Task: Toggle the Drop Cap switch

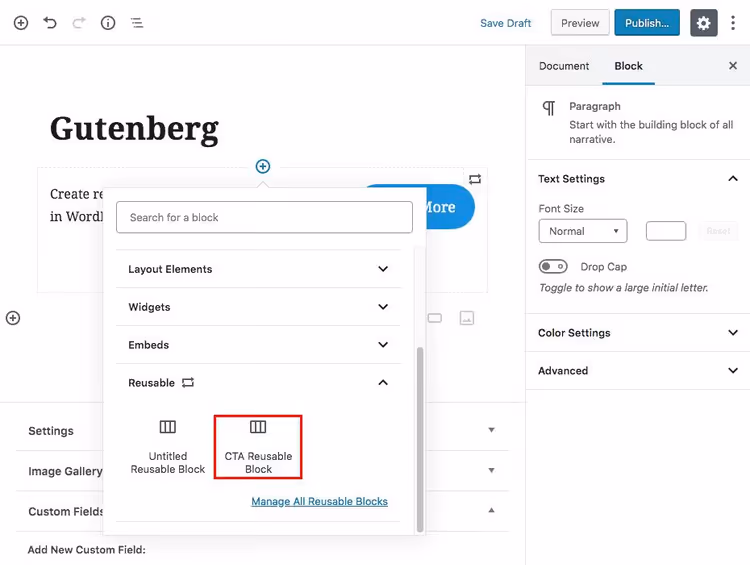Action: click(553, 266)
